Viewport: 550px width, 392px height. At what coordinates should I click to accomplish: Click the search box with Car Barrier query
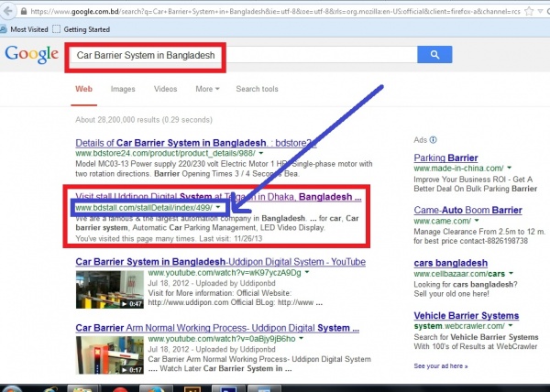click(242, 55)
